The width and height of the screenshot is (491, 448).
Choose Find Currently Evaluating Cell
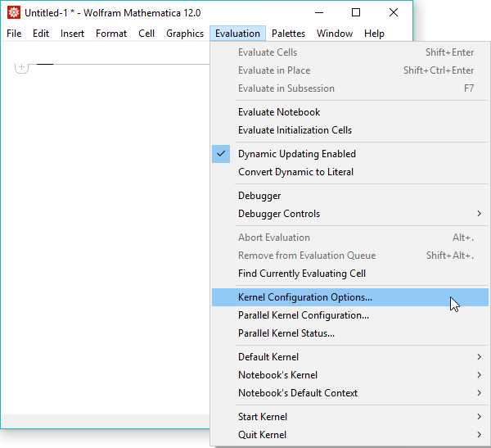pos(350,274)
